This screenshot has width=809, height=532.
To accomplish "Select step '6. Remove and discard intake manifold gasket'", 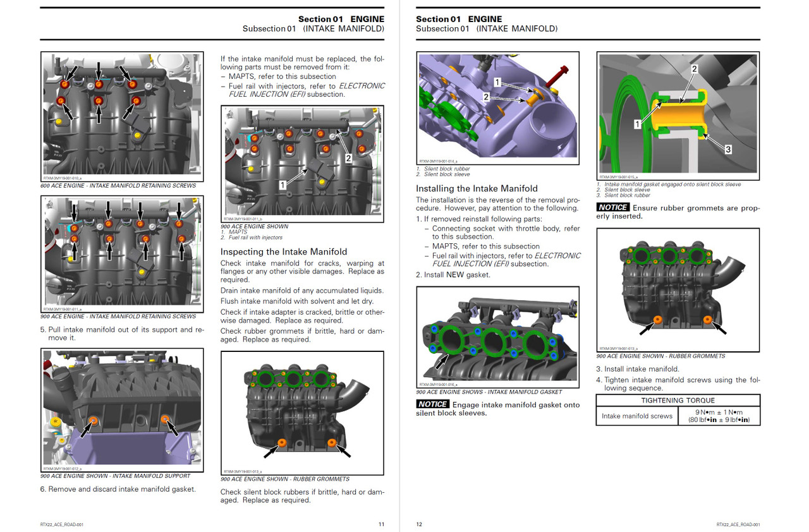I will point(118,489).
